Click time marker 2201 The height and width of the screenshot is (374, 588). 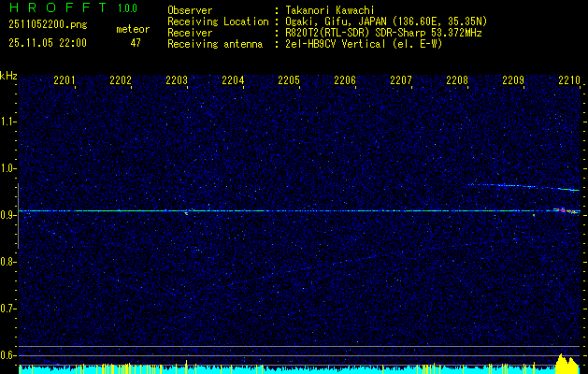pos(65,79)
